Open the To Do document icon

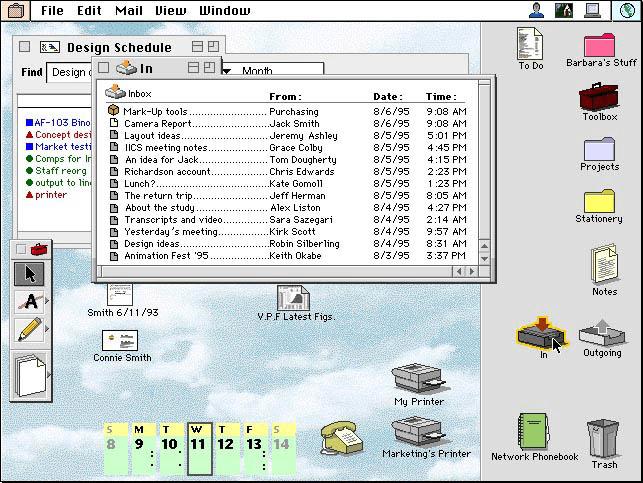530,44
